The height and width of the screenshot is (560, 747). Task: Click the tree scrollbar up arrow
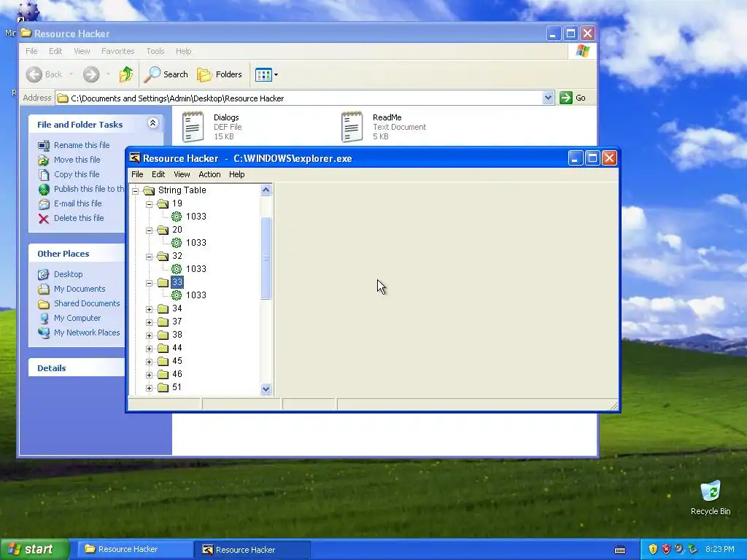click(x=266, y=190)
